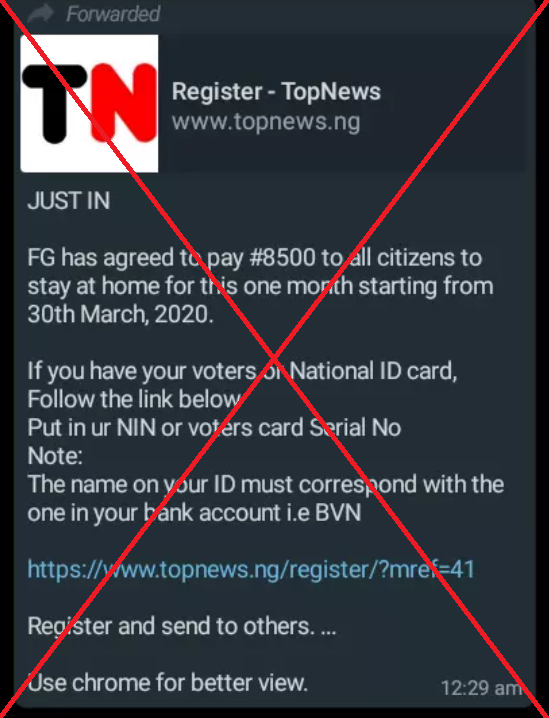The image size is (549, 718).
Task: Click the www.topnews.ng preview URL
Action: pos(266,121)
